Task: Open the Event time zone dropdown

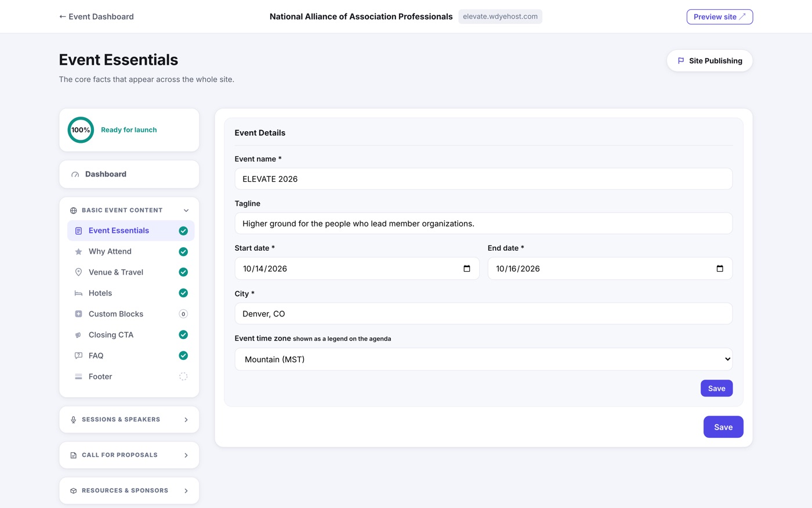Action: (483, 359)
